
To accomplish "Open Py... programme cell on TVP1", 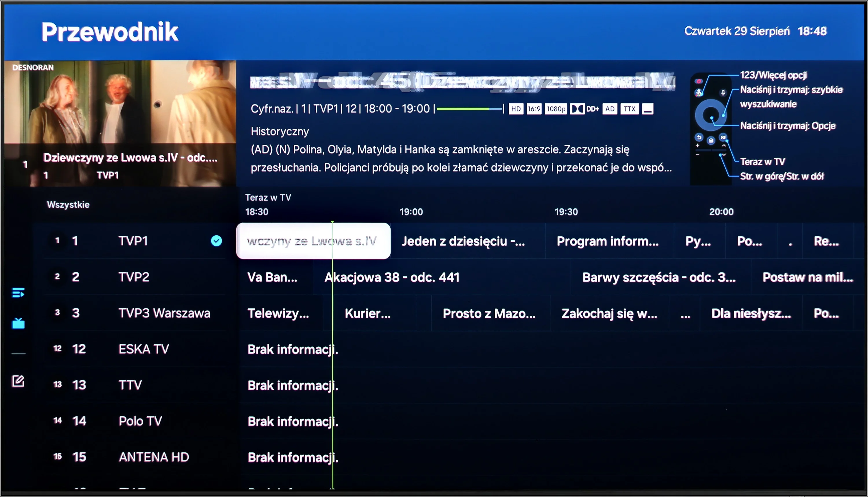I will tap(700, 241).
